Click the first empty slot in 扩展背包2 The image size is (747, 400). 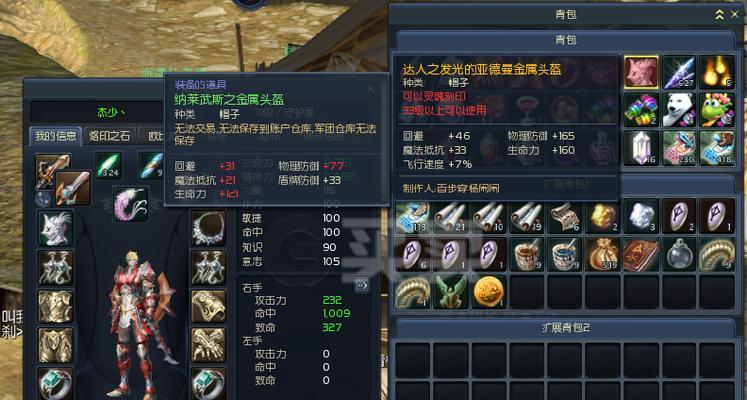(413, 360)
